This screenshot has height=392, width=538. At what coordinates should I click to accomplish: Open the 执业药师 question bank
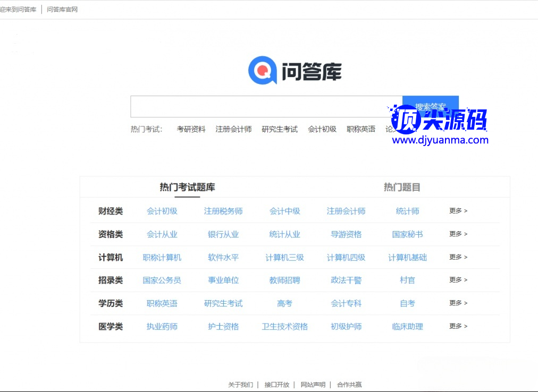162,327
